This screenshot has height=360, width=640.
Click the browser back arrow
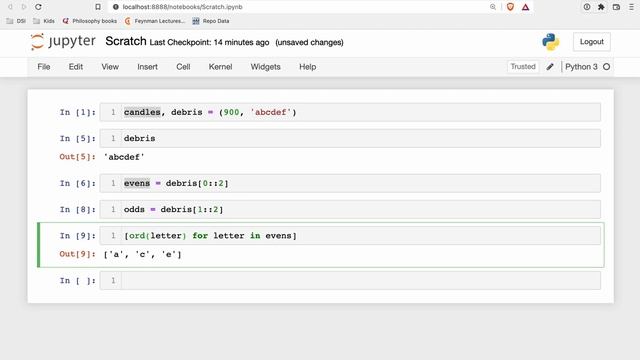point(10,7)
